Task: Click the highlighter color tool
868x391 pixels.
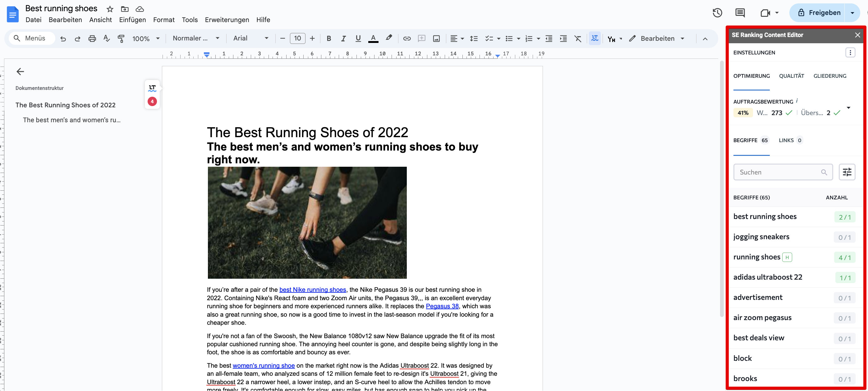Action: tap(389, 38)
